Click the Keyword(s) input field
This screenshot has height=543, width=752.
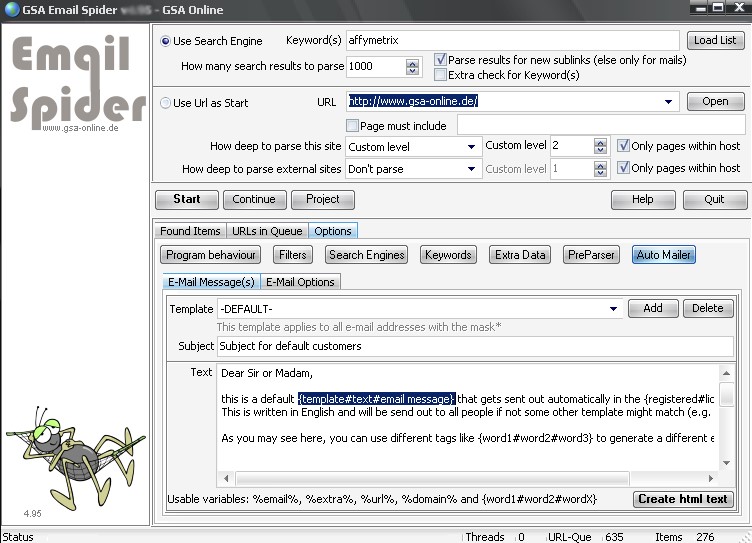(x=512, y=40)
